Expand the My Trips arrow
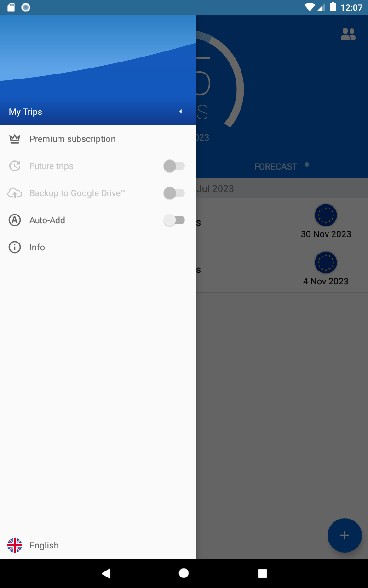 (181, 112)
